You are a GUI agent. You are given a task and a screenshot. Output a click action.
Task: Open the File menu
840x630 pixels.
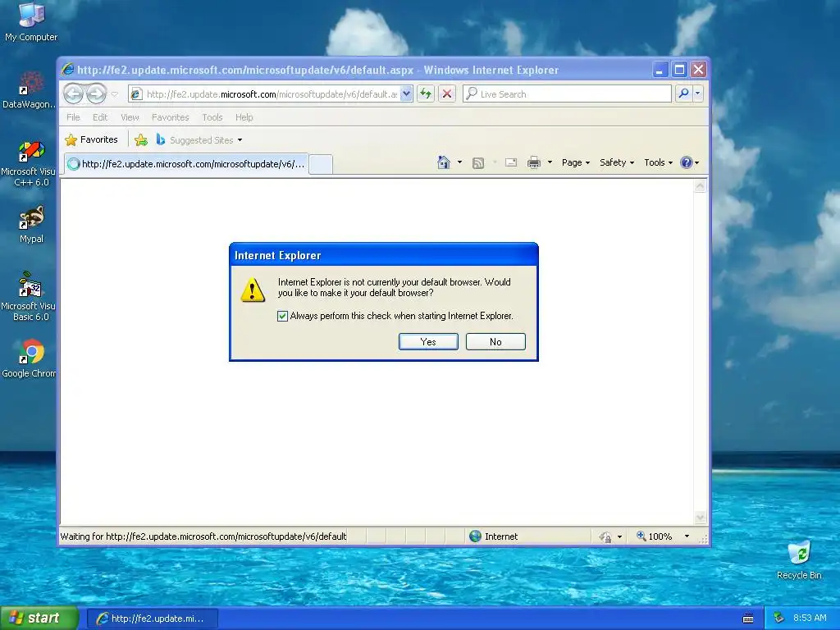coord(73,117)
